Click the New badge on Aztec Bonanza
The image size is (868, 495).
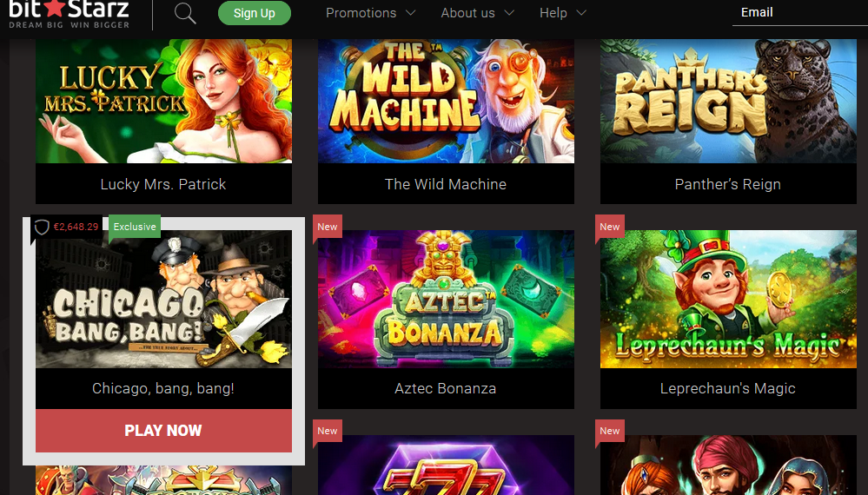point(328,227)
